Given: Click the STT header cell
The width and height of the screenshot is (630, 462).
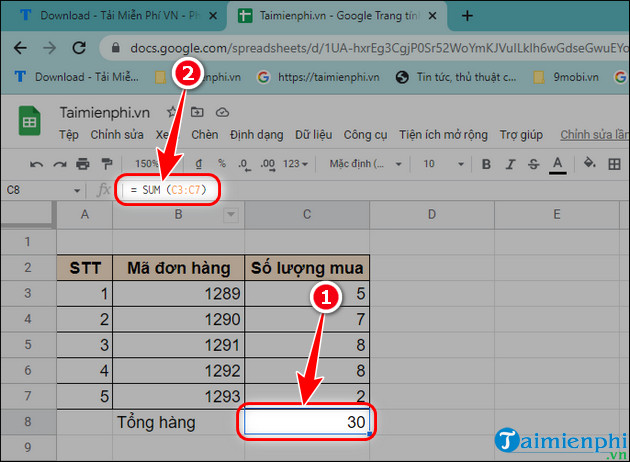Looking at the screenshot, I should (85, 268).
